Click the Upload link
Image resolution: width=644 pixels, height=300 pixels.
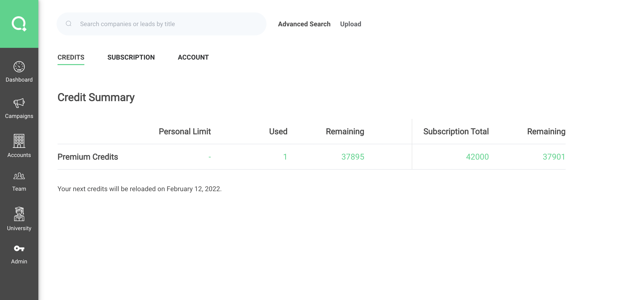pyautogui.click(x=350, y=24)
